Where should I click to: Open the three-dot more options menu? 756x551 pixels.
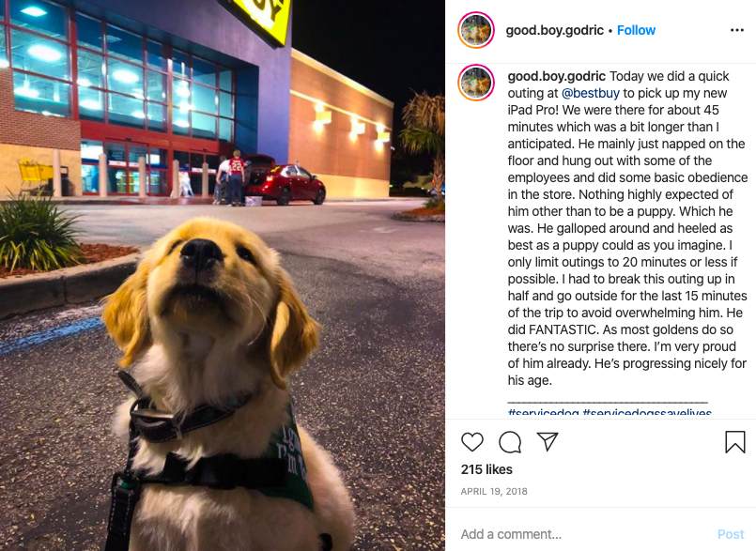point(736,30)
